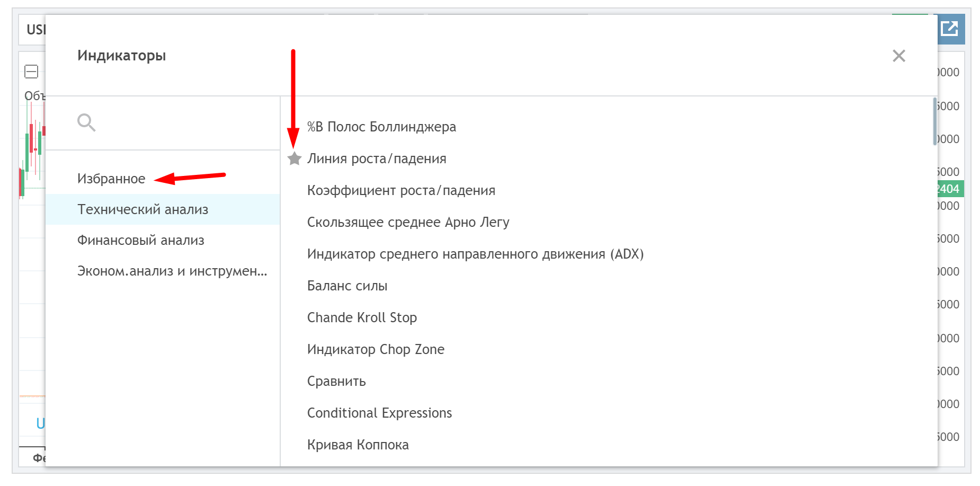
Task: Add Линия роста/падения indicator
Action: click(377, 158)
